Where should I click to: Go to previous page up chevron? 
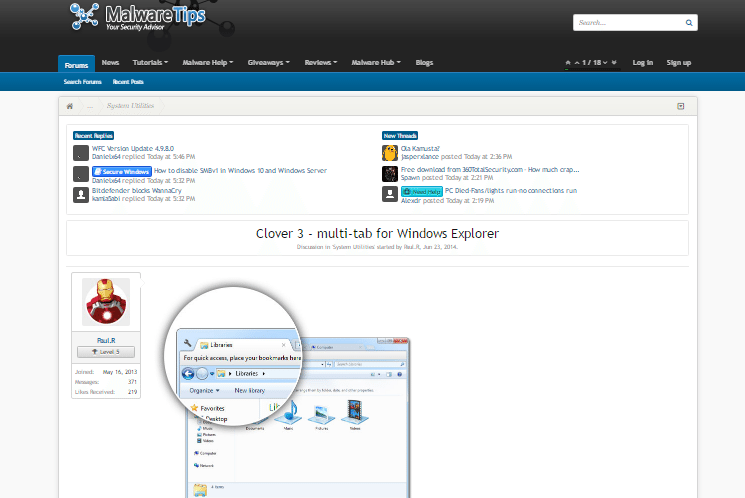coord(577,63)
